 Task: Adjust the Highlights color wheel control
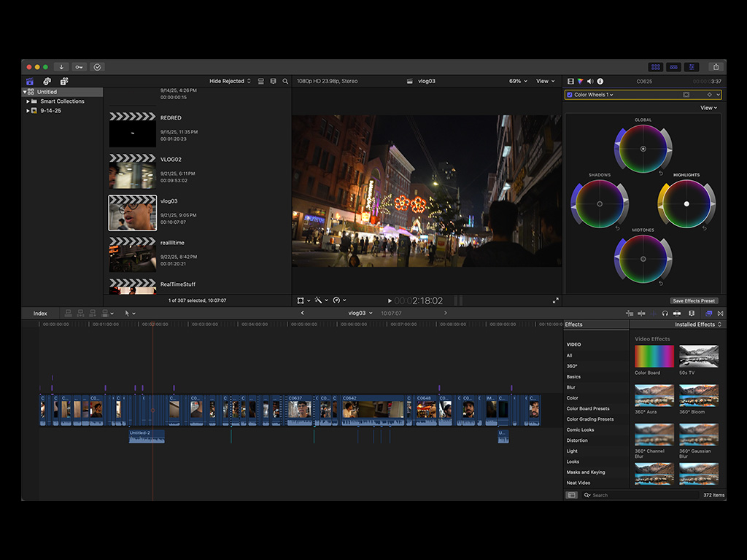point(686,204)
